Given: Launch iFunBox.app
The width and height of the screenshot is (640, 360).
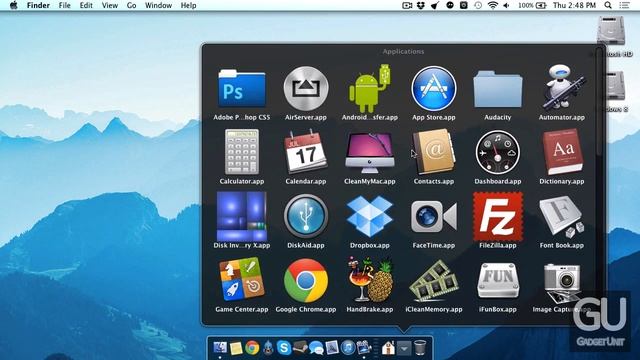Looking at the screenshot, I should (498, 281).
